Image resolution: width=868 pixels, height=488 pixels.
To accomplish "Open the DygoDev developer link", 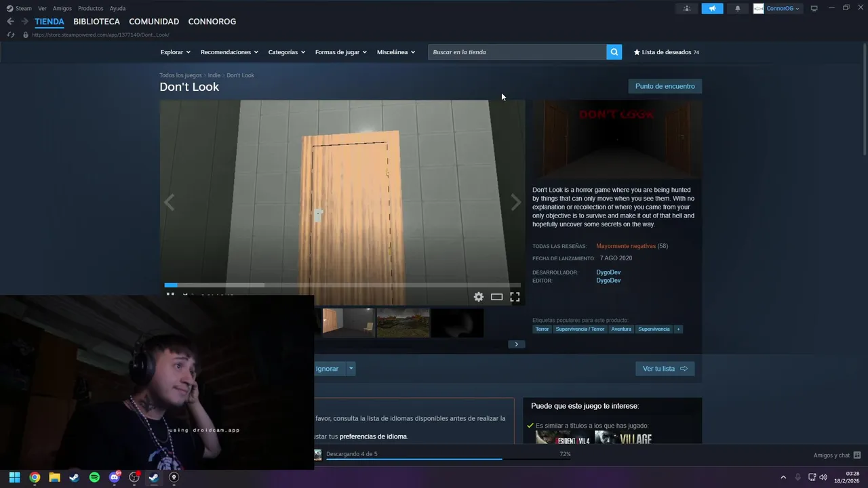I will pos(608,272).
